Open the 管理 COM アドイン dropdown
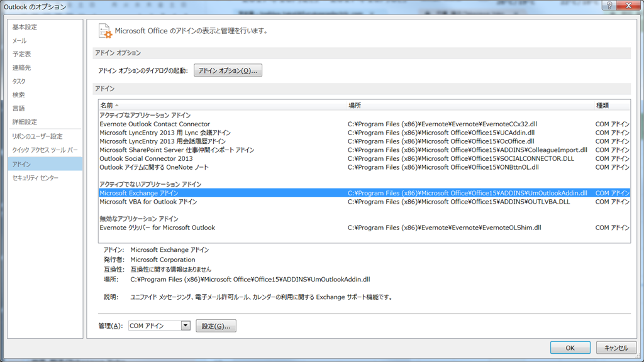 [x=159, y=326]
